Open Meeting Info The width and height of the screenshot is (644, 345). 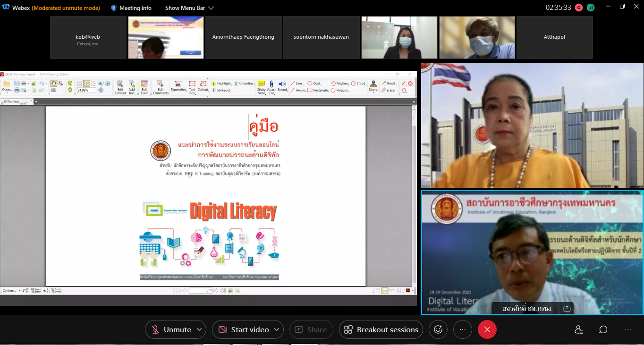point(131,8)
